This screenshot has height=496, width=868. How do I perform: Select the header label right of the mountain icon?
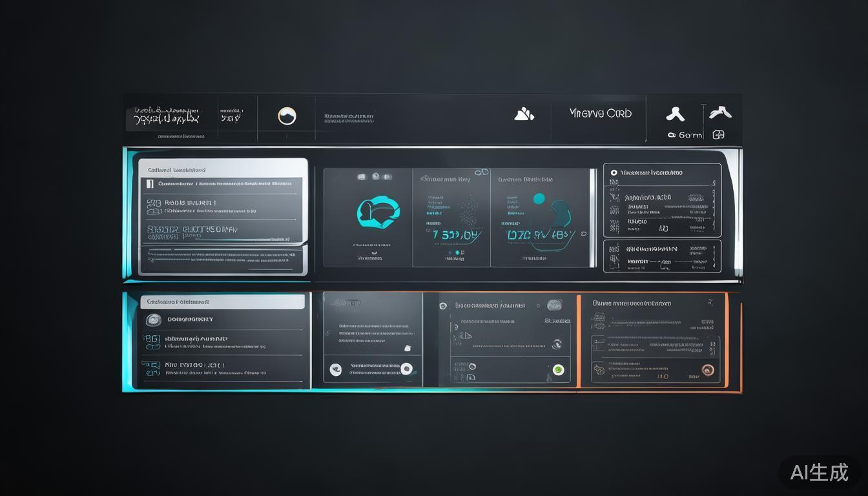tap(601, 113)
